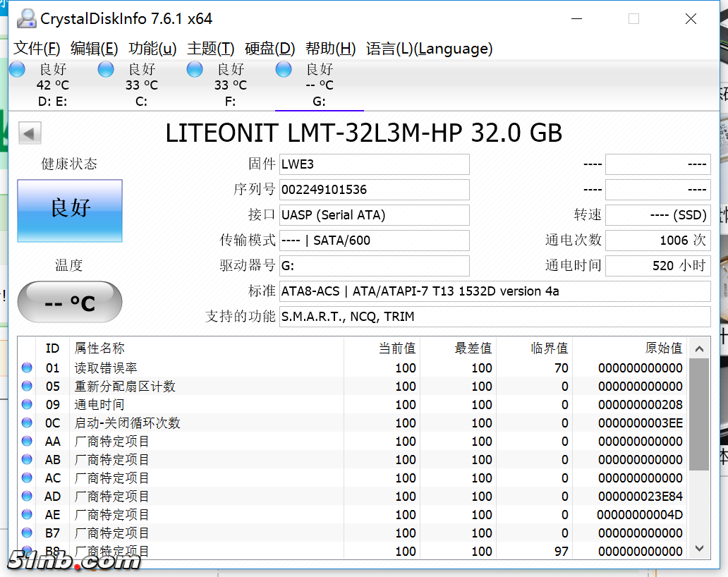Click the standard field ATA8-ACS

point(495,291)
